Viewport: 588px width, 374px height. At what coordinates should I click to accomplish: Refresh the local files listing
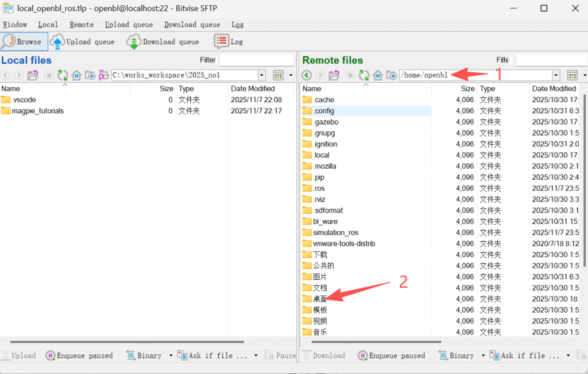click(63, 75)
